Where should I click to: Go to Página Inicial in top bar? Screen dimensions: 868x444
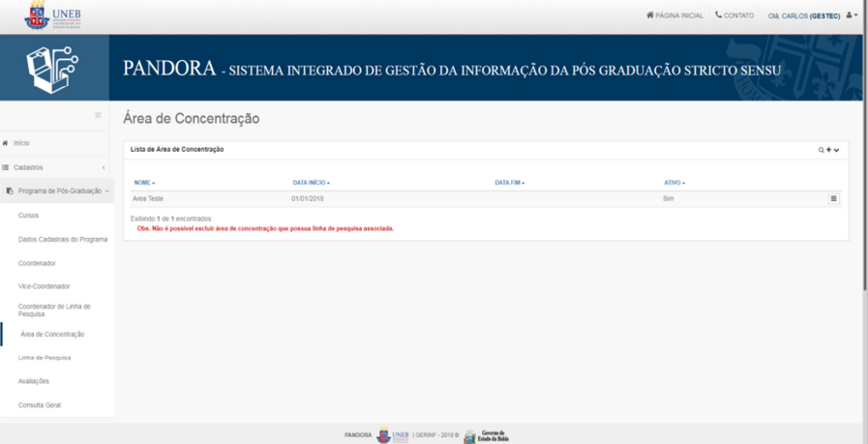(674, 15)
